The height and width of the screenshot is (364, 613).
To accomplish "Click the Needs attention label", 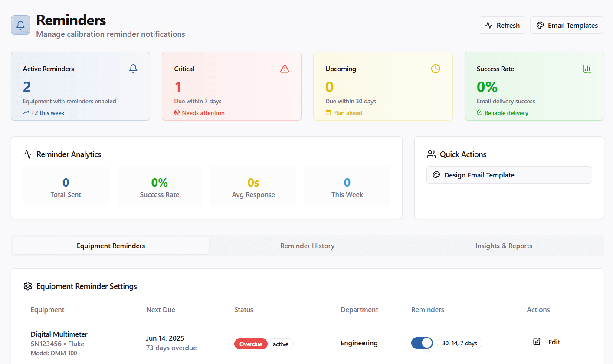I will pyautogui.click(x=203, y=113).
